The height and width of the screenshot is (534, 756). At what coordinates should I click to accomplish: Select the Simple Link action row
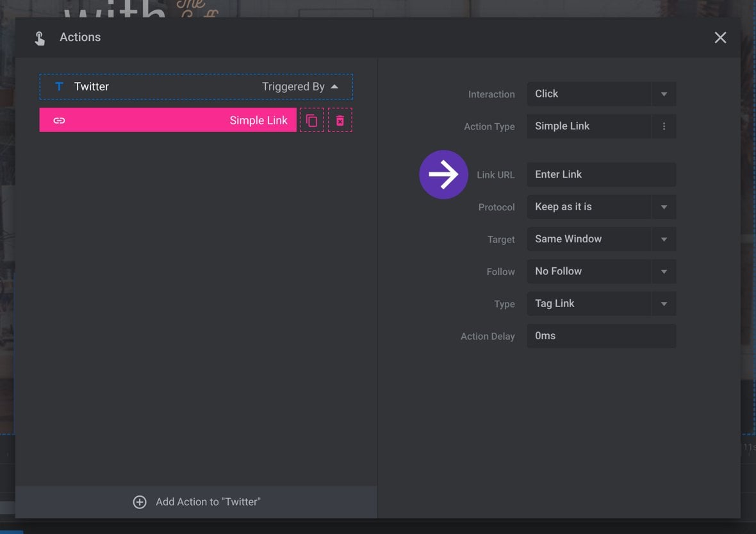[168, 120]
